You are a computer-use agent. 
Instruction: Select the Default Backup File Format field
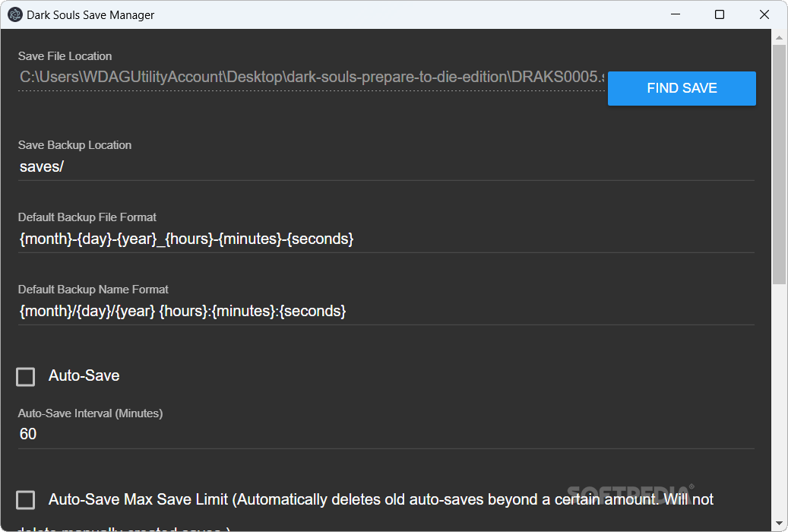point(386,239)
